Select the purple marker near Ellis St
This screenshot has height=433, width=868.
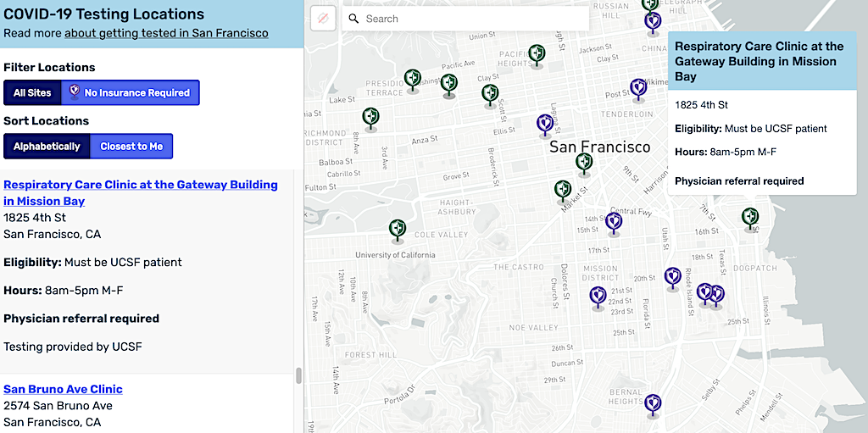(x=545, y=125)
